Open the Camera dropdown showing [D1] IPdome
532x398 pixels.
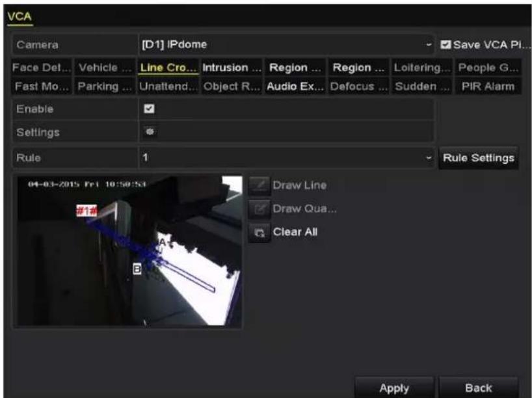coord(286,44)
